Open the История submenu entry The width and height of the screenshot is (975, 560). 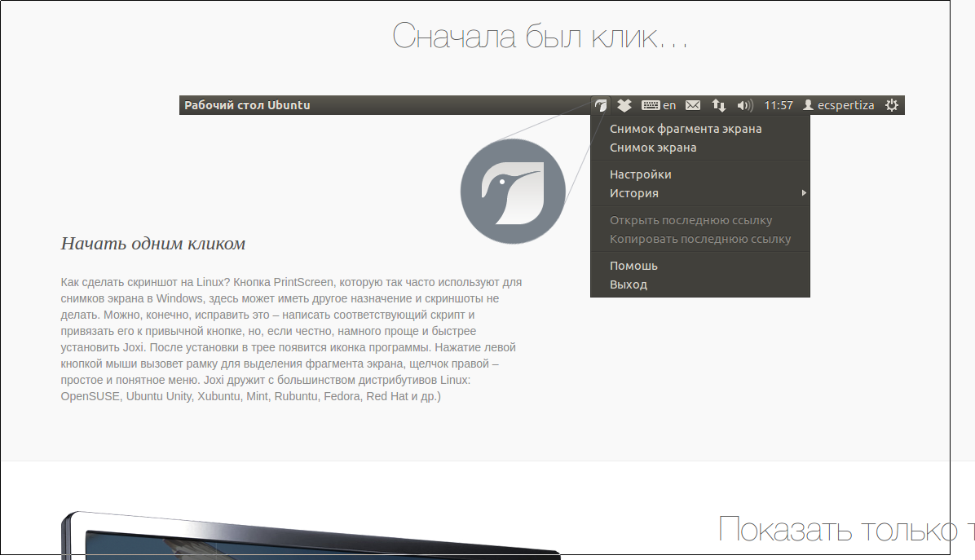[700, 192]
